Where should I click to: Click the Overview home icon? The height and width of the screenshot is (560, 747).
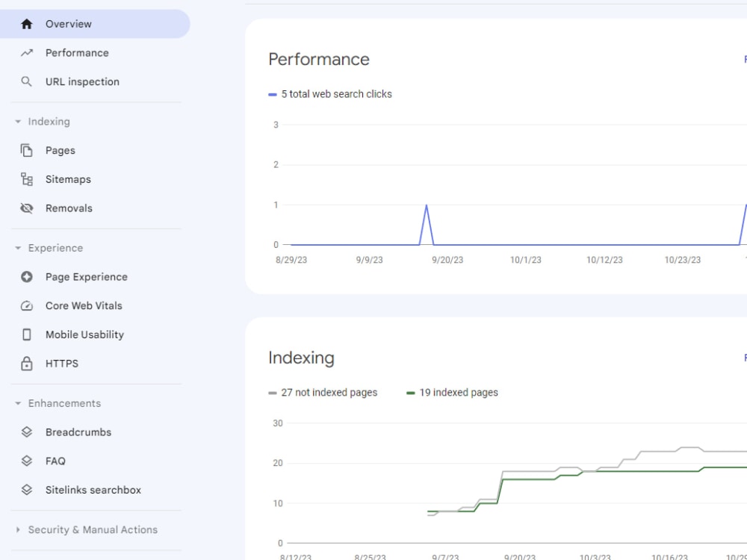click(x=27, y=24)
